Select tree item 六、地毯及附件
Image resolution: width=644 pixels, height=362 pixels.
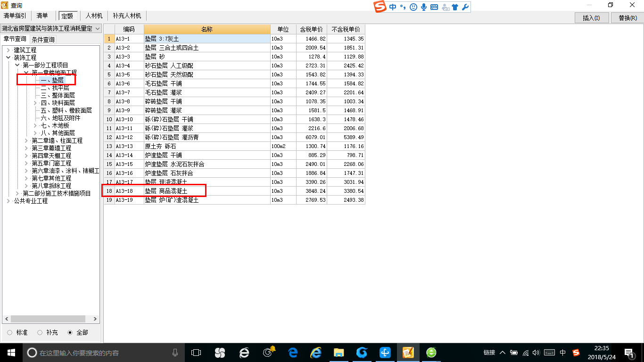[x=60, y=118]
